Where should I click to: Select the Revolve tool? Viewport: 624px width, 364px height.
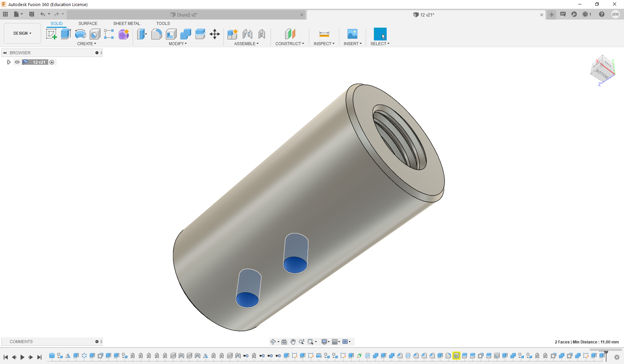tap(80, 34)
